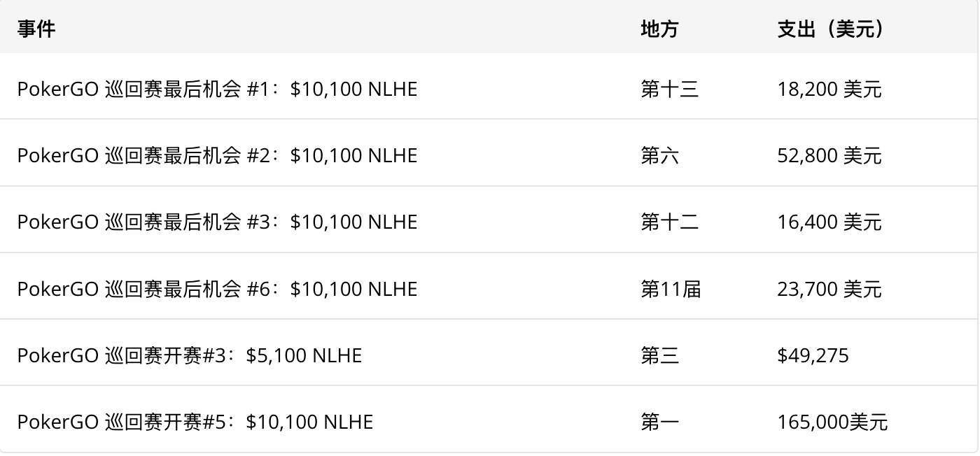Image resolution: width=980 pixels, height=456 pixels.
Task: Select the 开赛#5 $10,100 NLHE event
Action: (x=195, y=422)
